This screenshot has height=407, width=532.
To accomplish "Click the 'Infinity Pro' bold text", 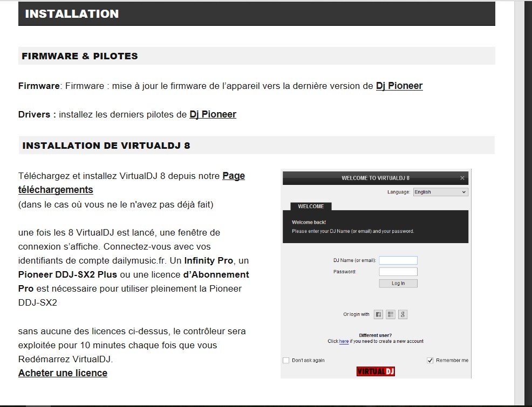I will [209, 260].
